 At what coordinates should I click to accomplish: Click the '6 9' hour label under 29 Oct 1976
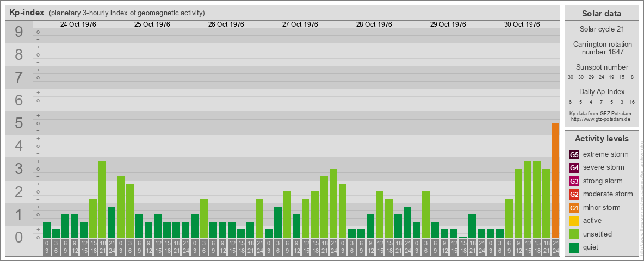click(435, 247)
